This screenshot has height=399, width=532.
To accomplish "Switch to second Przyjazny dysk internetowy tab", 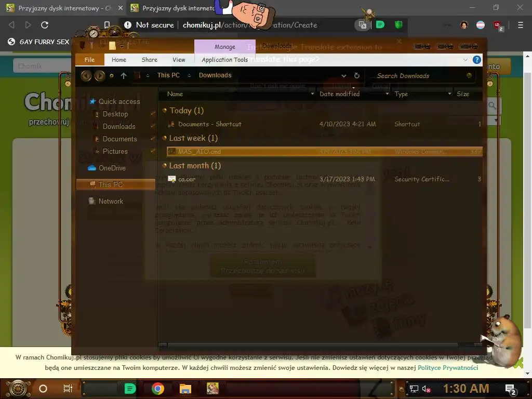I will click(x=172, y=8).
